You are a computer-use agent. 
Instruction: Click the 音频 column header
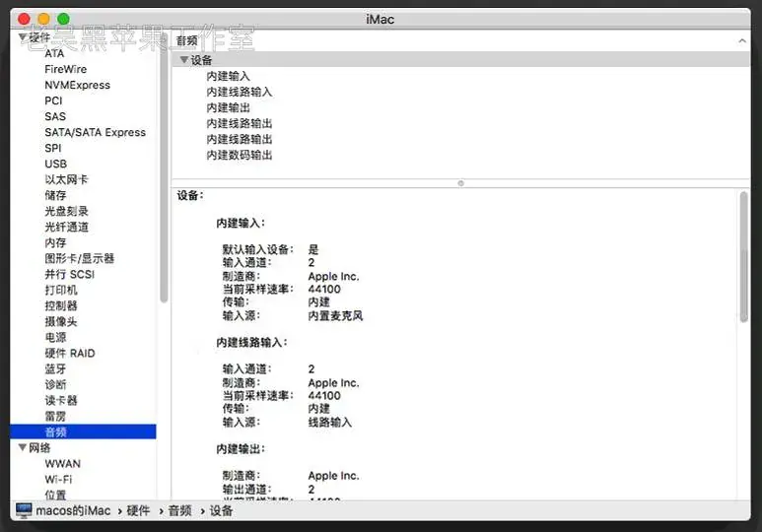click(187, 40)
